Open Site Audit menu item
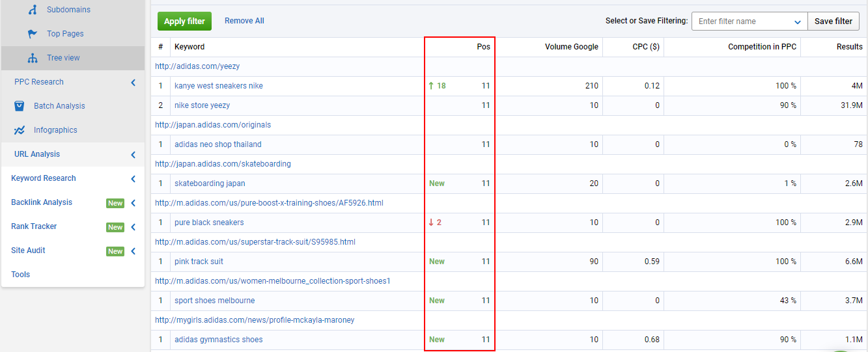 [28, 250]
